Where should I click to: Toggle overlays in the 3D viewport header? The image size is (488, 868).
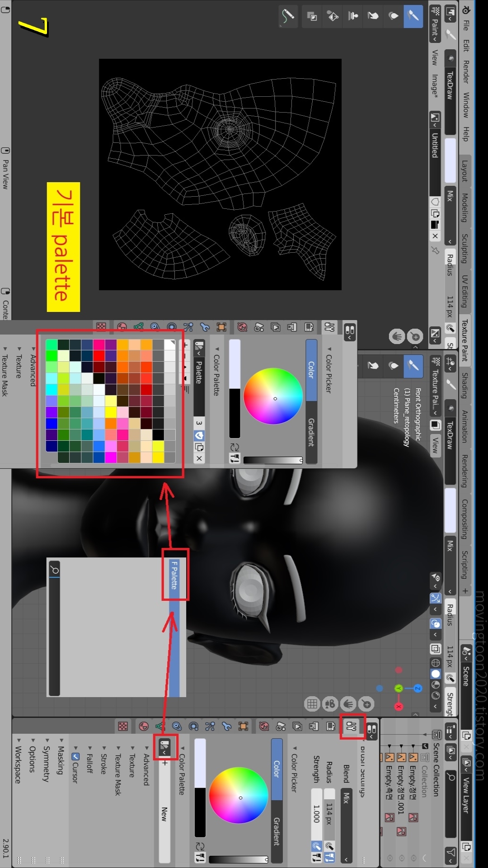pos(435,624)
